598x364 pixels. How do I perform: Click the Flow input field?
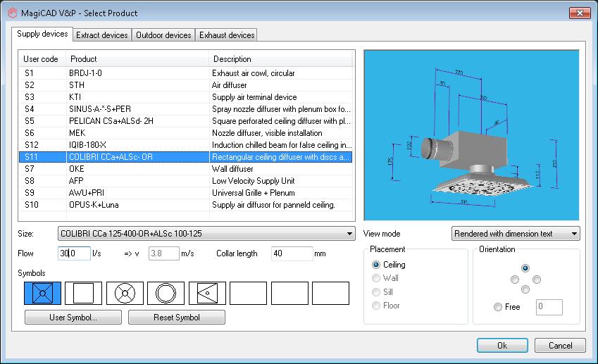pos(75,253)
